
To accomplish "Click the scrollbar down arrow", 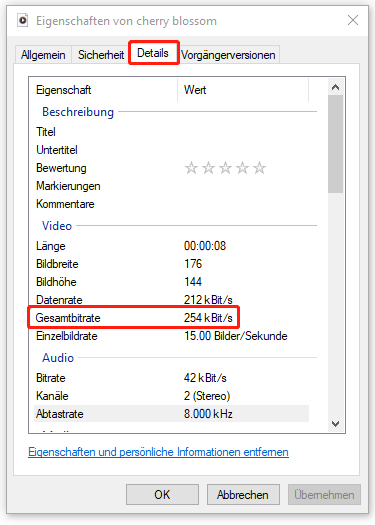I will (335, 424).
